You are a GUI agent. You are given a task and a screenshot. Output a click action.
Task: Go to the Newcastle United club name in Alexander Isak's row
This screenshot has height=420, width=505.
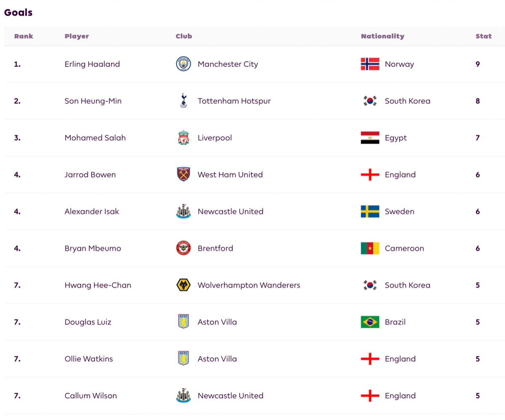point(230,212)
